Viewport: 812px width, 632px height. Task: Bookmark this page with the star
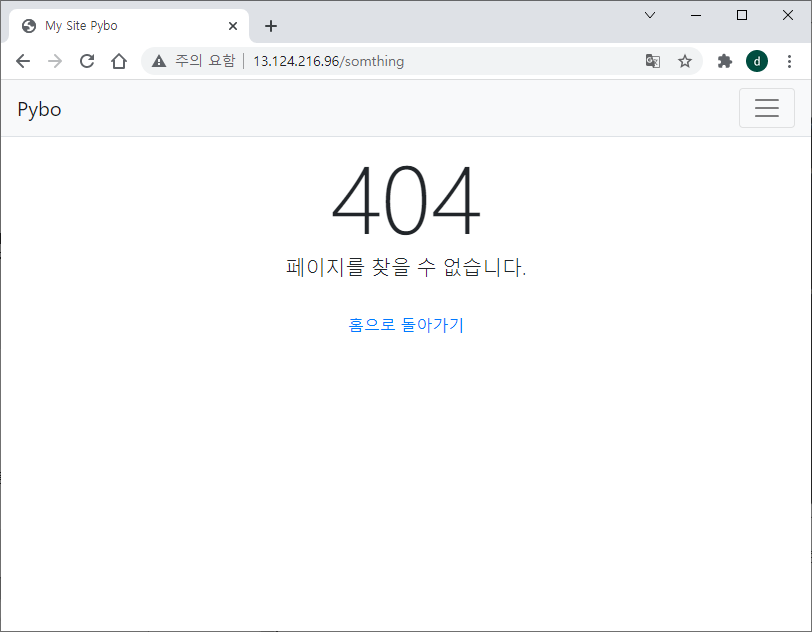tap(685, 61)
